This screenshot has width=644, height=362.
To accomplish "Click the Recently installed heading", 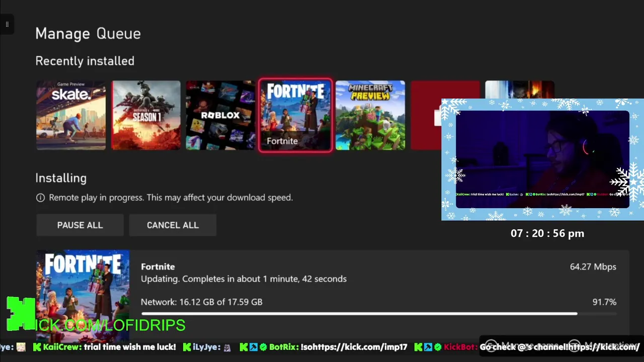I will tap(85, 61).
